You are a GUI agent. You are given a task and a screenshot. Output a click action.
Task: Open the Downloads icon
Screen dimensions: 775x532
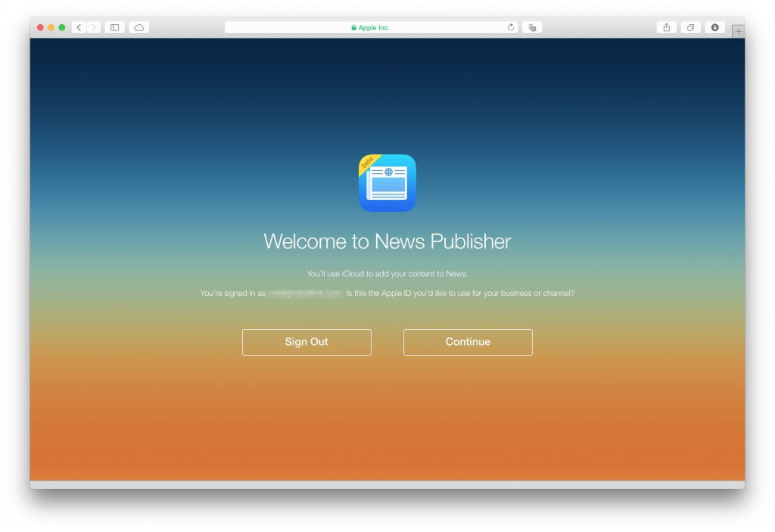715,28
